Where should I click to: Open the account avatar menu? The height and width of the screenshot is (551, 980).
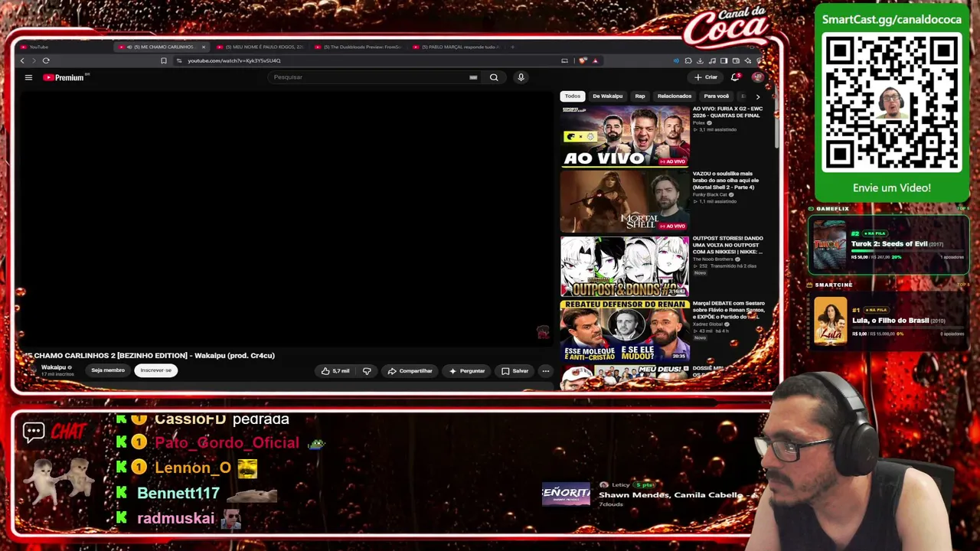pos(757,77)
